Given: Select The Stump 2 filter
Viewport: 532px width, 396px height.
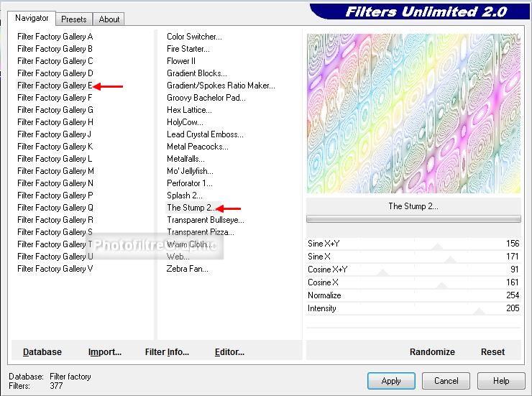Looking at the screenshot, I should [191, 208].
